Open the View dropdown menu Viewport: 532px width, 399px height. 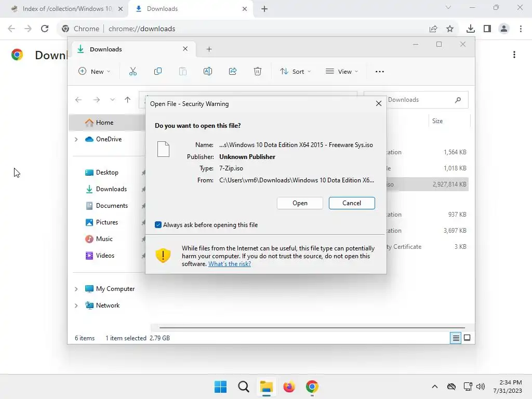point(342,72)
